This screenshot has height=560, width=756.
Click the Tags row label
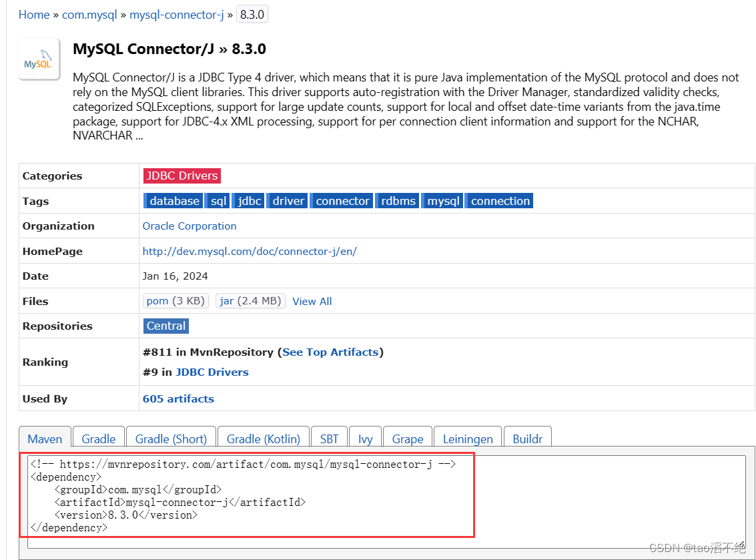click(x=35, y=201)
